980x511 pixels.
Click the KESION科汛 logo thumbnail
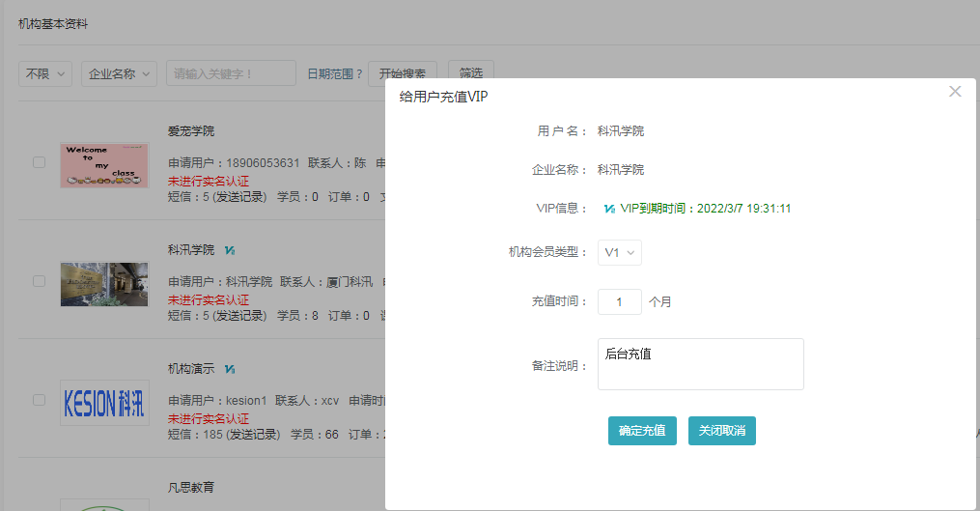pyautogui.click(x=104, y=402)
